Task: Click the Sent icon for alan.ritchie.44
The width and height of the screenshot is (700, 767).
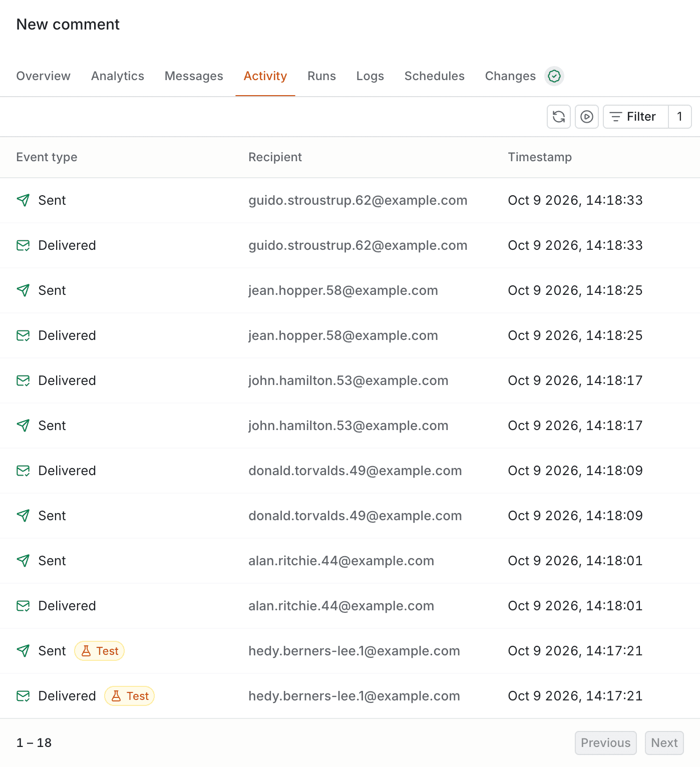Action: coord(23,561)
